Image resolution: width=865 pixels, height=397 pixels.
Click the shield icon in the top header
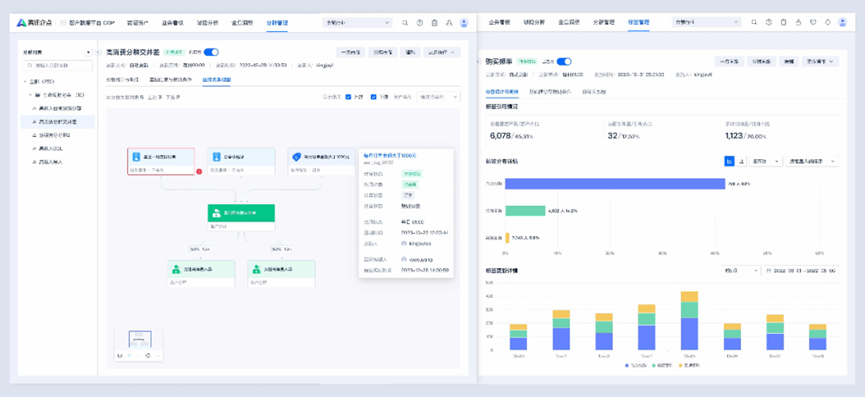point(813,23)
